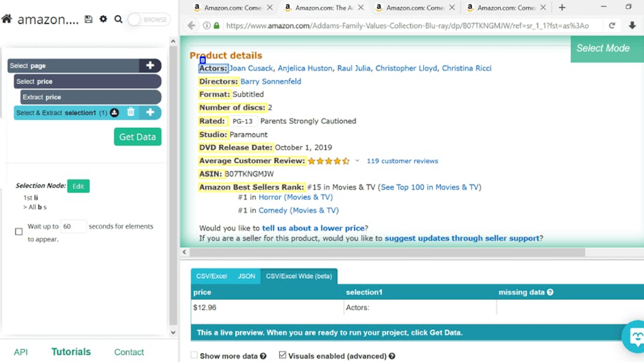This screenshot has height=362, width=644.
Task: Close the first Amazon.com tab
Action: pyautogui.click(x=270, y=8)
